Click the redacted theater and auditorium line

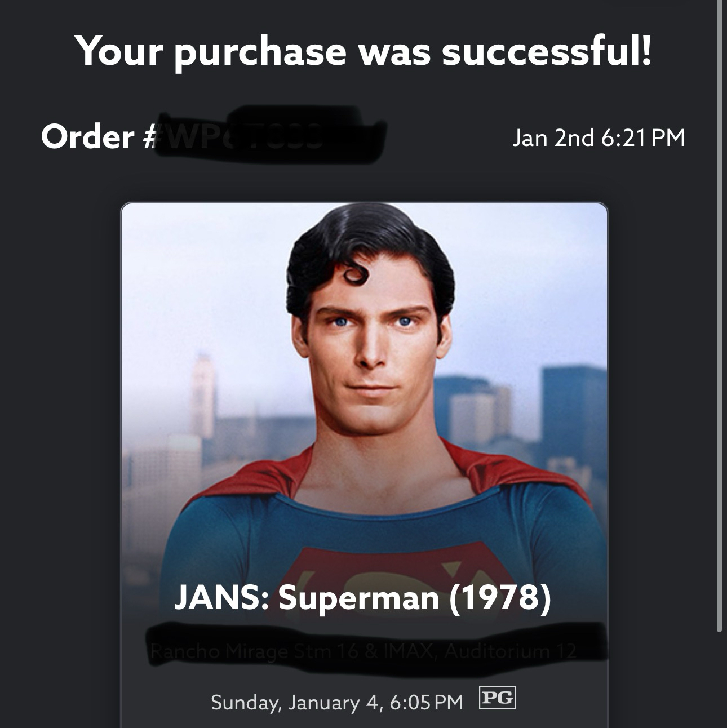coord(363,652)
